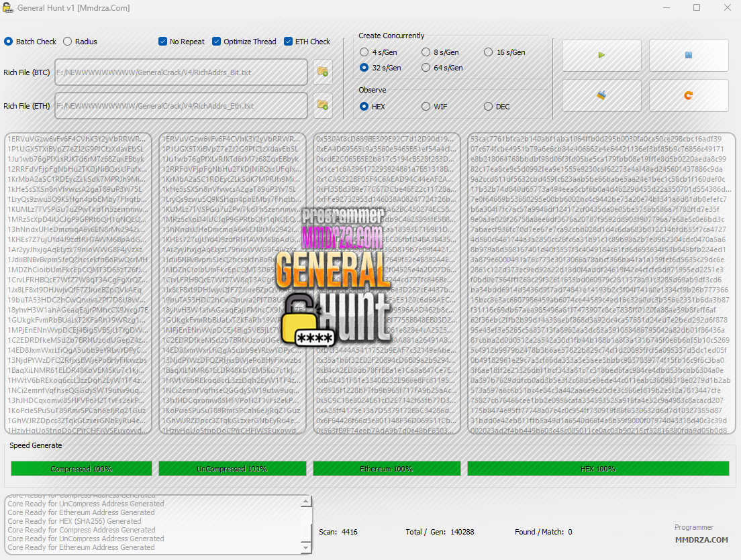Viewport: 741px width, 560px height.
Task: Pause scanning with the blue pause button
Action: coord(689,55)
